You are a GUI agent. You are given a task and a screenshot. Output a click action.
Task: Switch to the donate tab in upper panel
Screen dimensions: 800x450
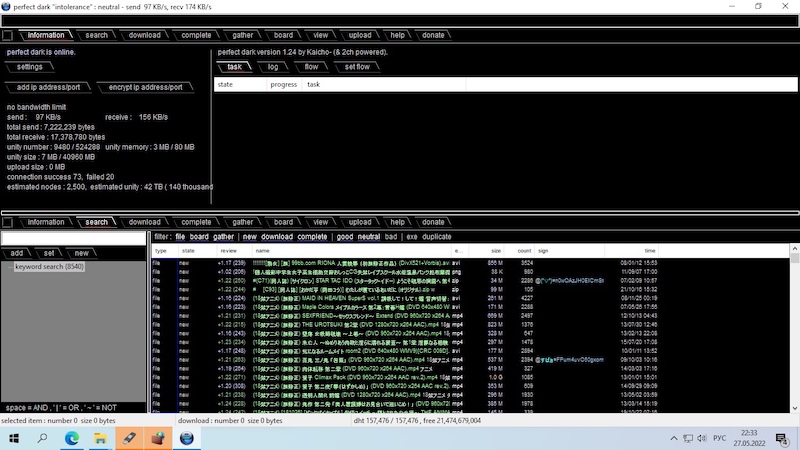tap(433, 35)
